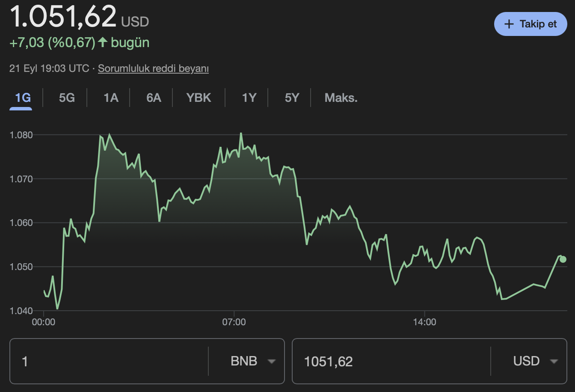Click the green current price dot on chart

563,259
